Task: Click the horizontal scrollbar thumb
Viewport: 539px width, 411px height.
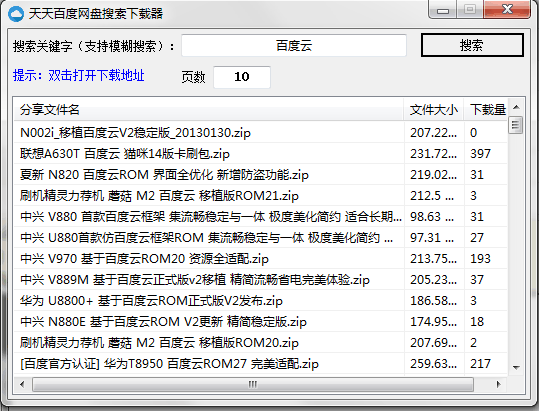Action: [253, 384]
